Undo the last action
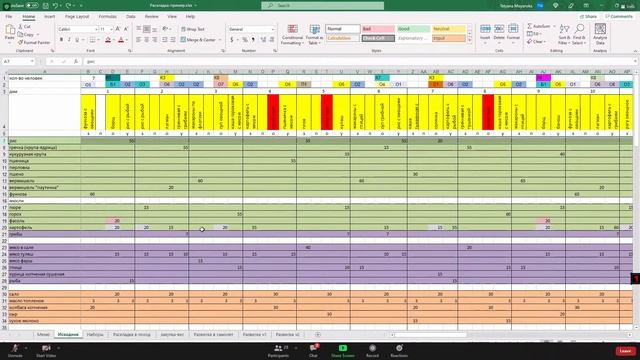640x360 pixels. coord(56,6)
